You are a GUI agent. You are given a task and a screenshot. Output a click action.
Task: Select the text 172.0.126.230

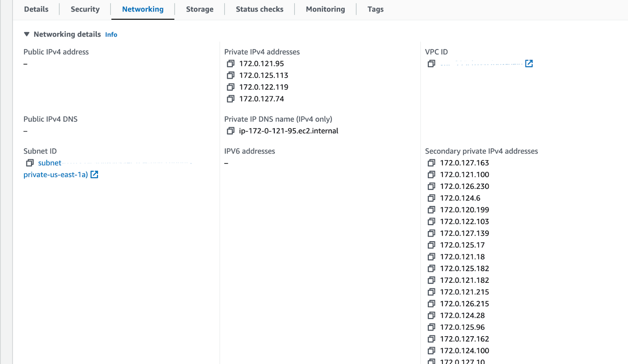464,186
